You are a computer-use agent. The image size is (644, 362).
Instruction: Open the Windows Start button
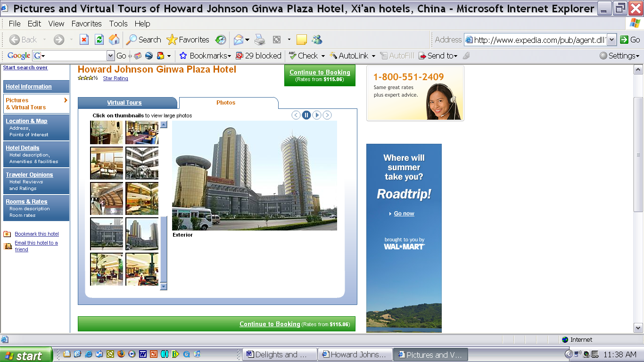tap(27, 355)
